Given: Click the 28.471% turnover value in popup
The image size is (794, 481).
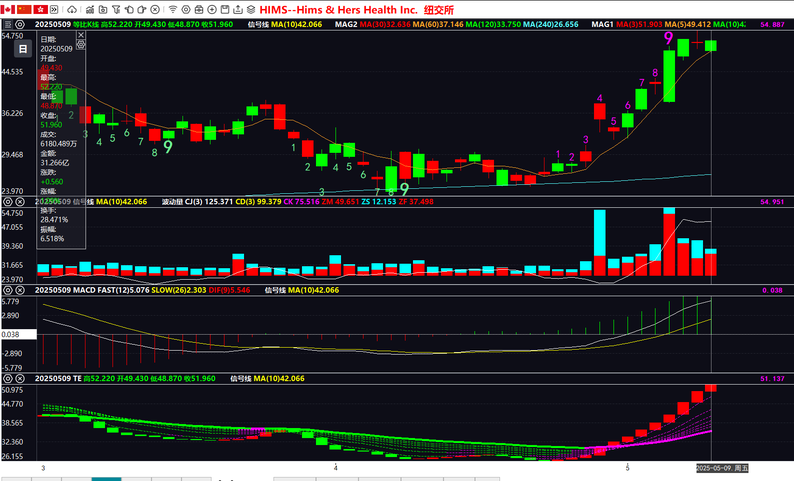Looking at the screenshot, I should (54, 219).
